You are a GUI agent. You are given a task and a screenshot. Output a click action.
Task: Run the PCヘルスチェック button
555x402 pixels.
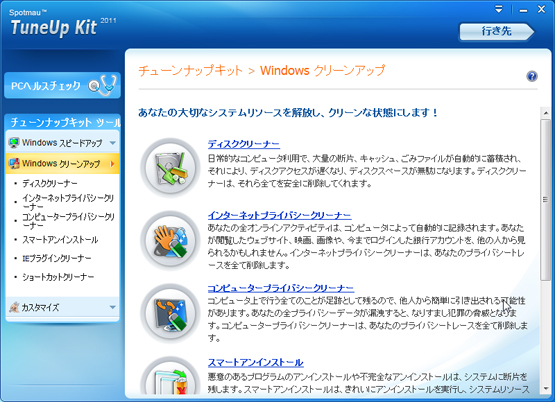tap(62, 85)
